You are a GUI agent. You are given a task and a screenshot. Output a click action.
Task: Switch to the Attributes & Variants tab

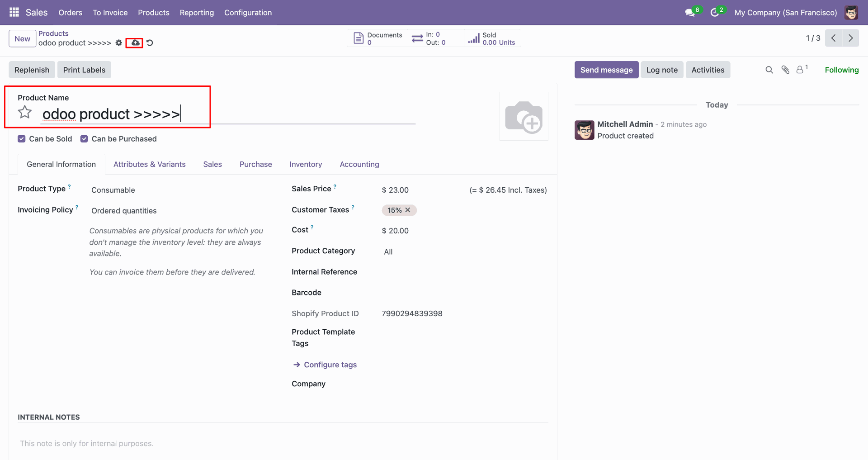pos(150,164)
